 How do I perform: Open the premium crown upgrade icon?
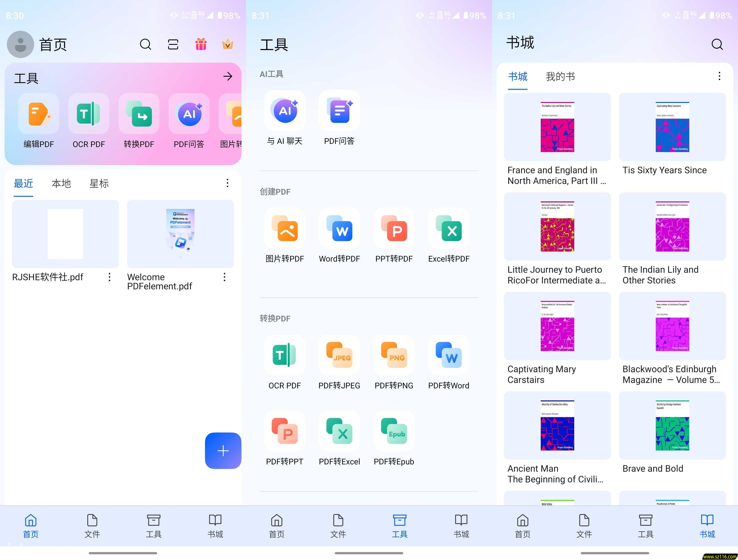(x=228, y=44)
